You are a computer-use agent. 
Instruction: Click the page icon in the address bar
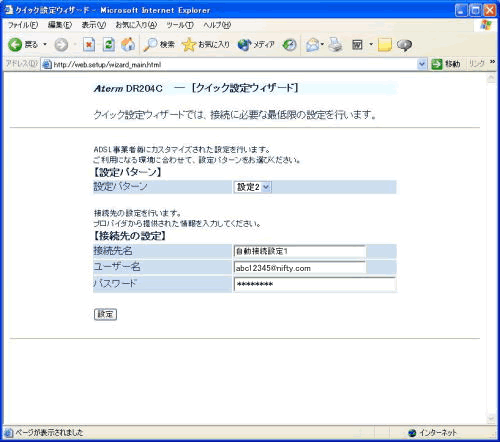pyautogui.click(x=47, y=64)
